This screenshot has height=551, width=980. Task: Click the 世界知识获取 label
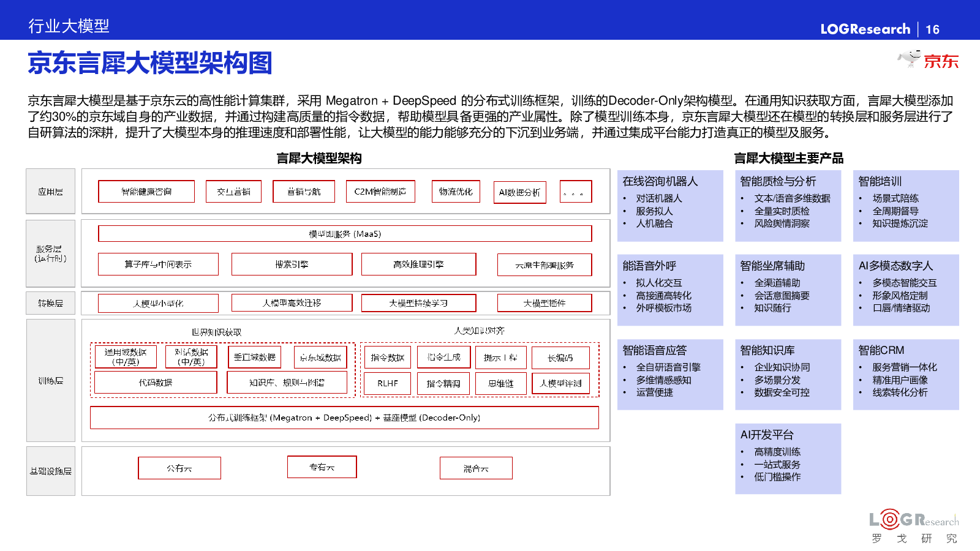point(216,332)
